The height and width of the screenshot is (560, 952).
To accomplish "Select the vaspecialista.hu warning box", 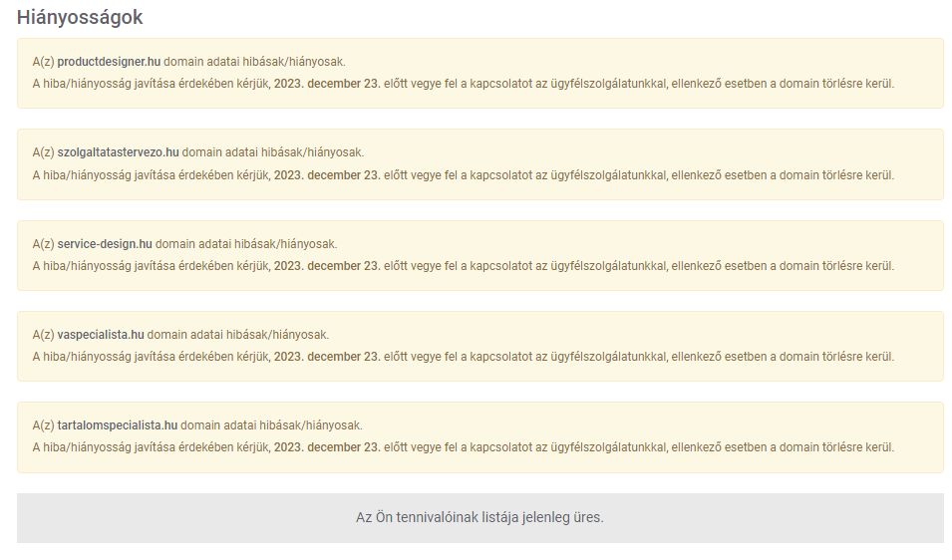I will (x=480, y=346).
